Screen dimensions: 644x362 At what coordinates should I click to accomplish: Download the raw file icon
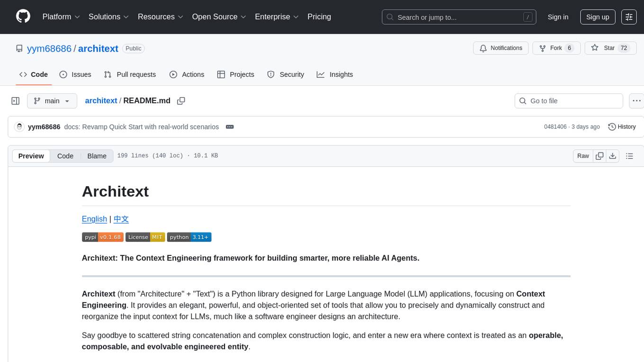click(612, 156)
